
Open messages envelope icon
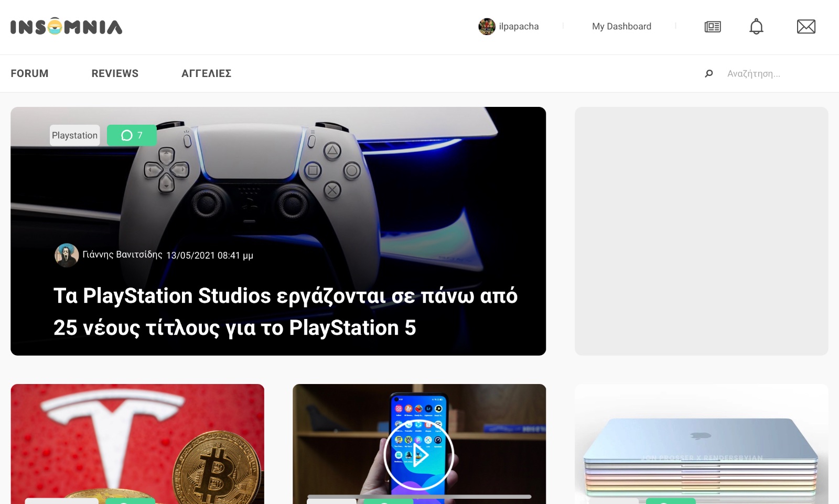click(x=806, y=27)
